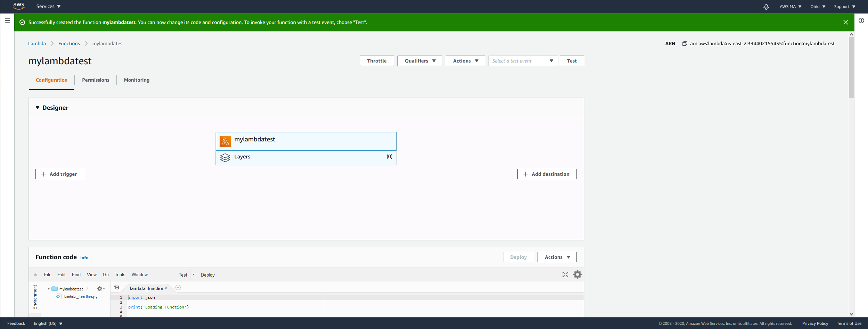
Task: Open the editor Test dropdown arrow
Action: [194, 274]
